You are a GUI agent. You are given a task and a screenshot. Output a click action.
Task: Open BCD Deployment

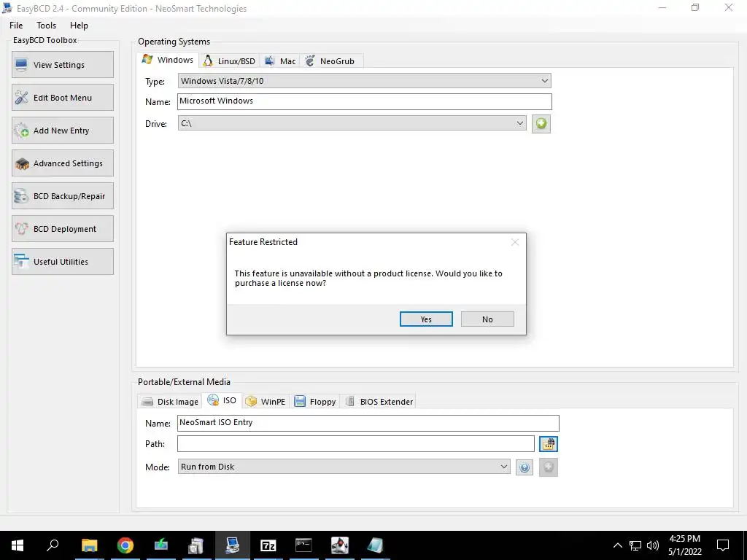click(63, 229)
